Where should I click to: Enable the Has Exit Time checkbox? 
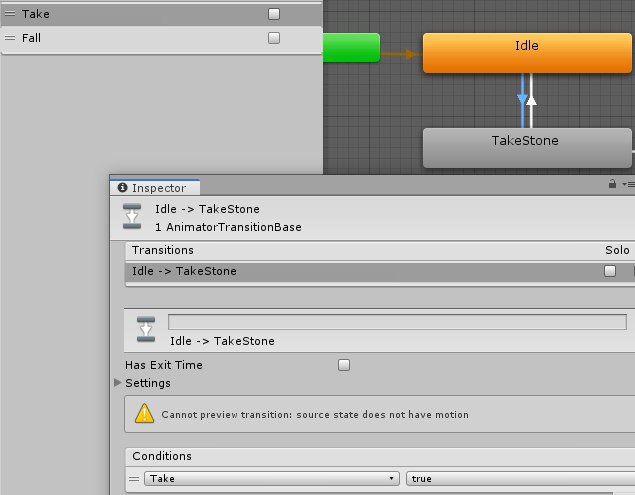[344, 365]
